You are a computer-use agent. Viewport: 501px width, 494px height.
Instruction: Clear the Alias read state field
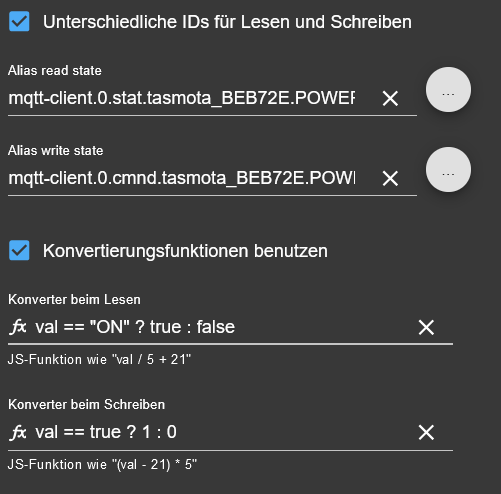point(390,99)
